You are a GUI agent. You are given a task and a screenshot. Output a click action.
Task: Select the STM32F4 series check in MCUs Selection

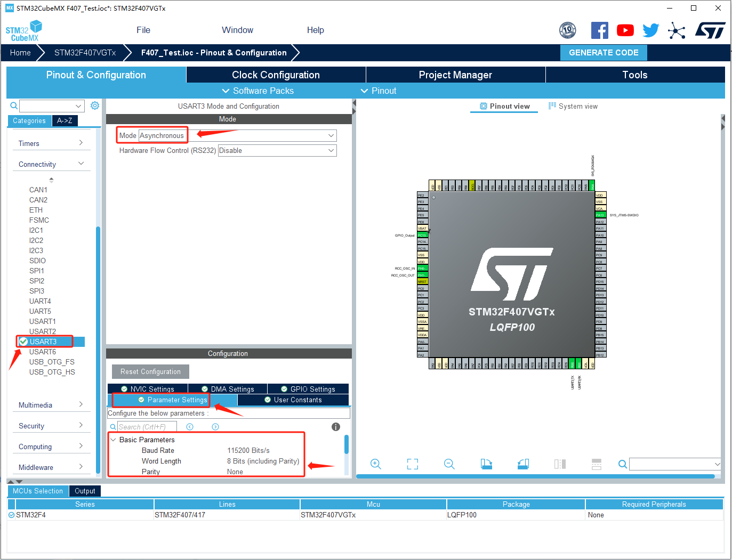point(11,515)
